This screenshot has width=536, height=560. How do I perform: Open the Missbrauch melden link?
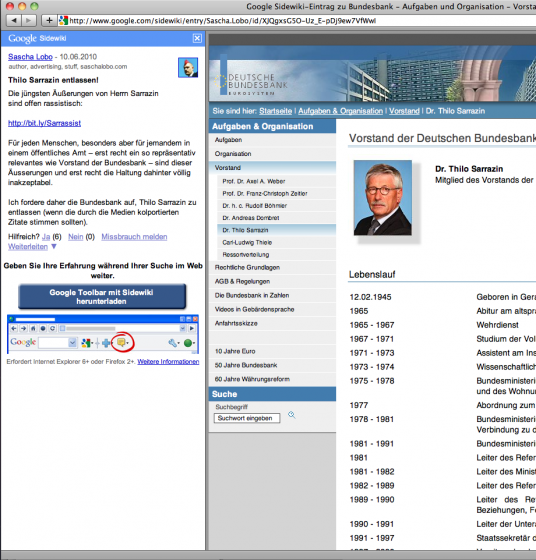click(134, 237)
